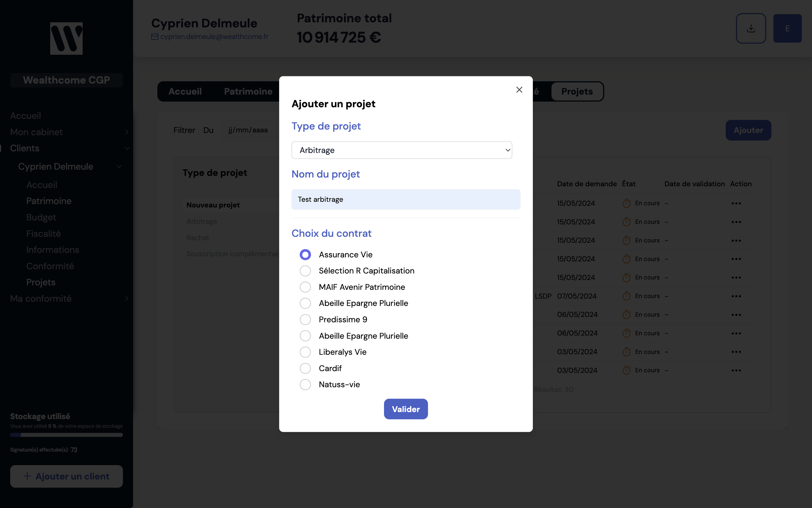Select the Sélection R Capitalisation contract
Image resolution: width=812 pixels, height=508 pixels.
pos(305,271)
